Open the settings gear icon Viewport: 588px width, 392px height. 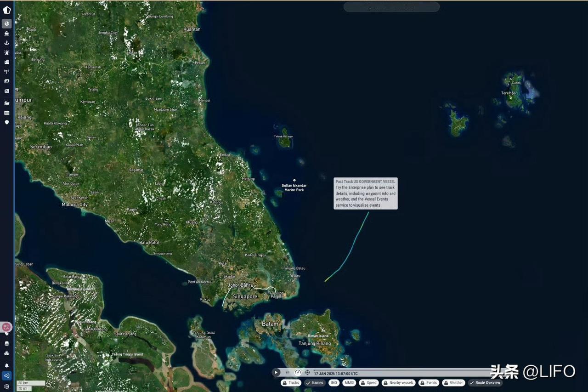tap(7, 386)
